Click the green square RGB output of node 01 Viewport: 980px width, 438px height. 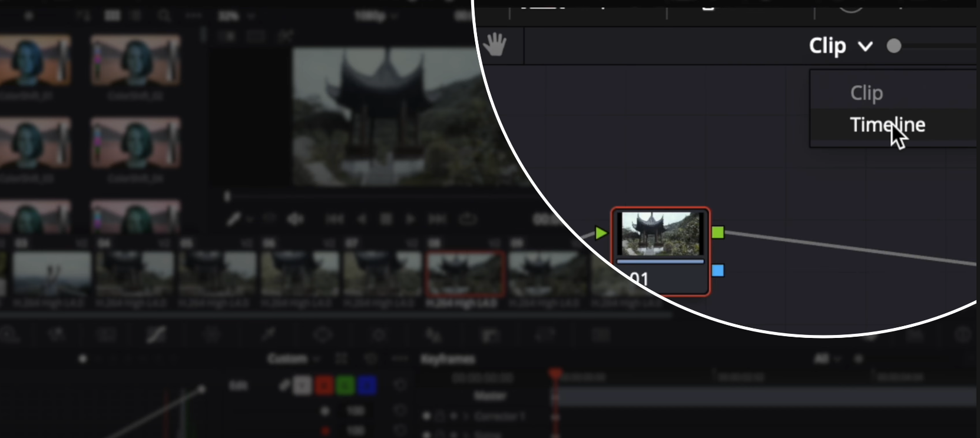[717, 233]
